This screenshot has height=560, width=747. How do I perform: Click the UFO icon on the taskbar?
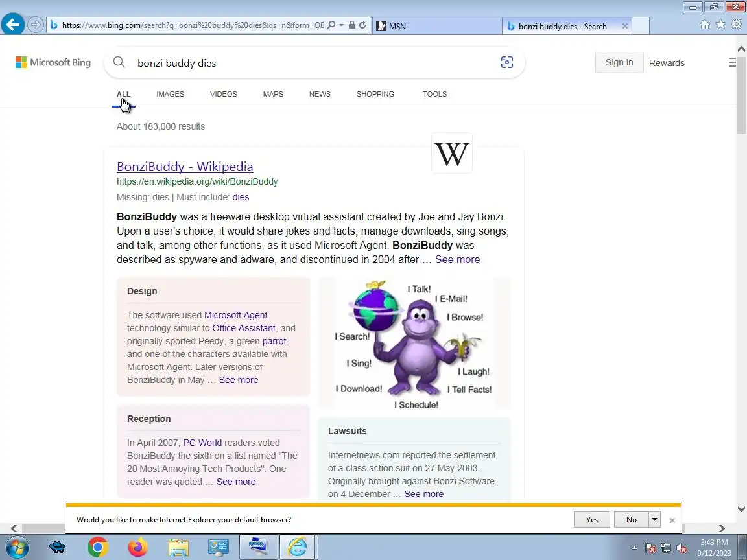tap(57, 548)
